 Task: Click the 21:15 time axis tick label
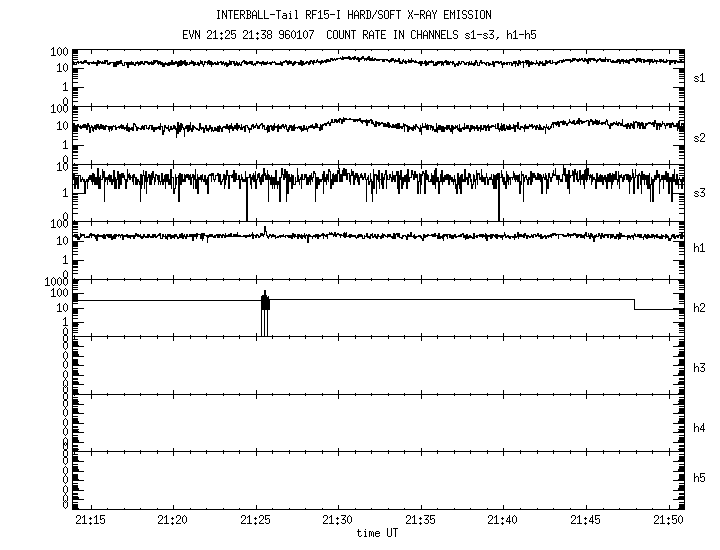click(91, 521)
